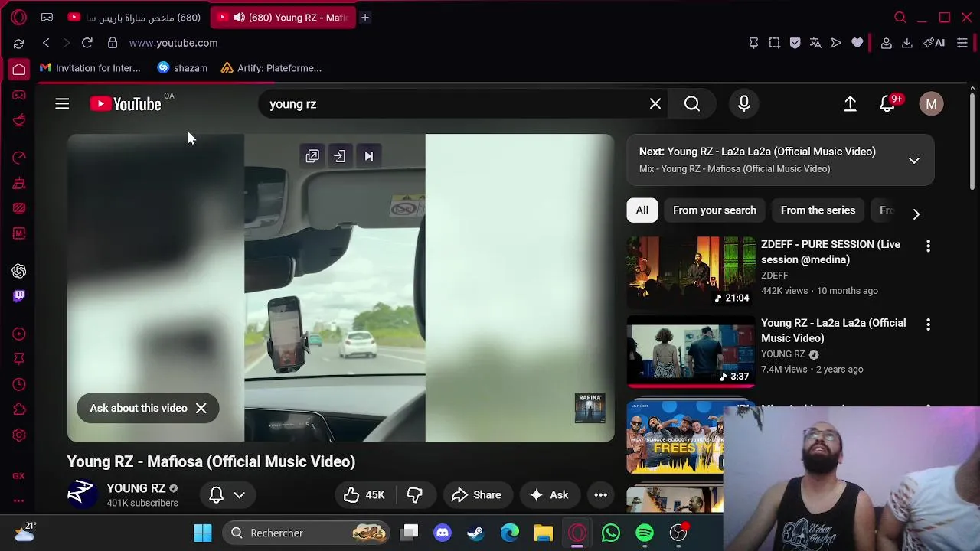The image size is (980, 551).
Task: Like the video with 45K likes
Action: pyautogui.click(x=364, y=495)
